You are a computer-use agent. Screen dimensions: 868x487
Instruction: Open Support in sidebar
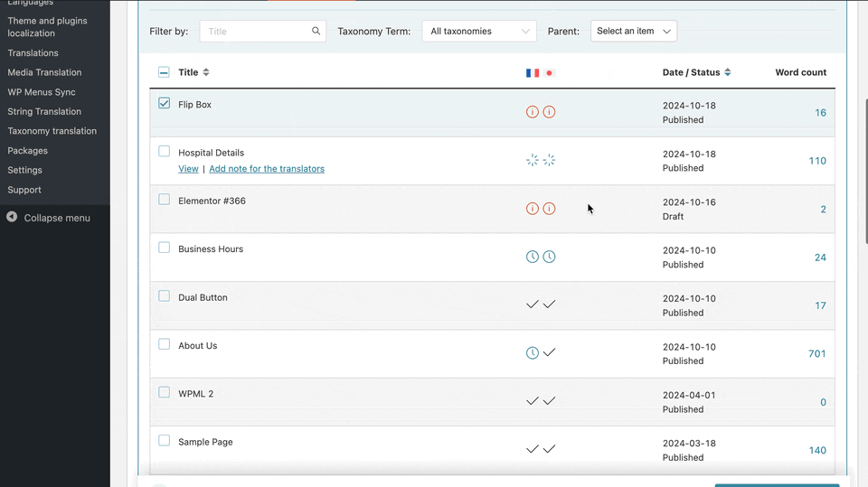click(x=24, y=189)
